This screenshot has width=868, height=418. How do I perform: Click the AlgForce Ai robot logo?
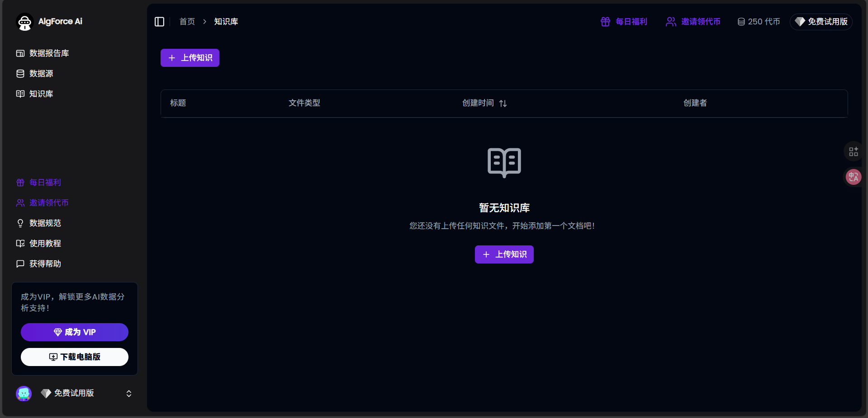(25, 22)
